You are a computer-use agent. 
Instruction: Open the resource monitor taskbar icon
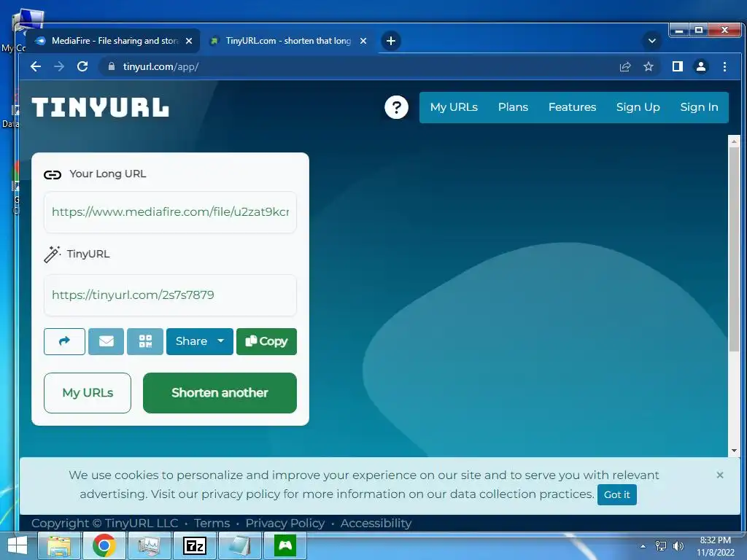pos(150,545)
